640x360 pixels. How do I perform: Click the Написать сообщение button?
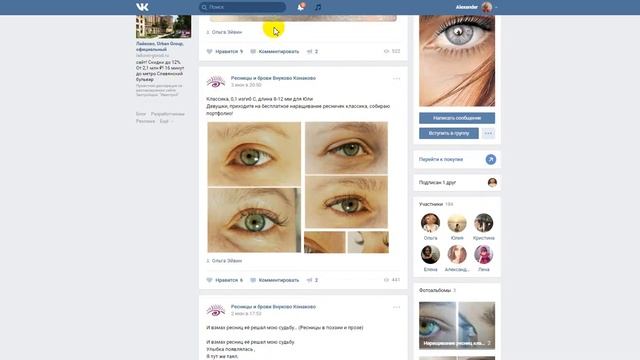point(457,118)
